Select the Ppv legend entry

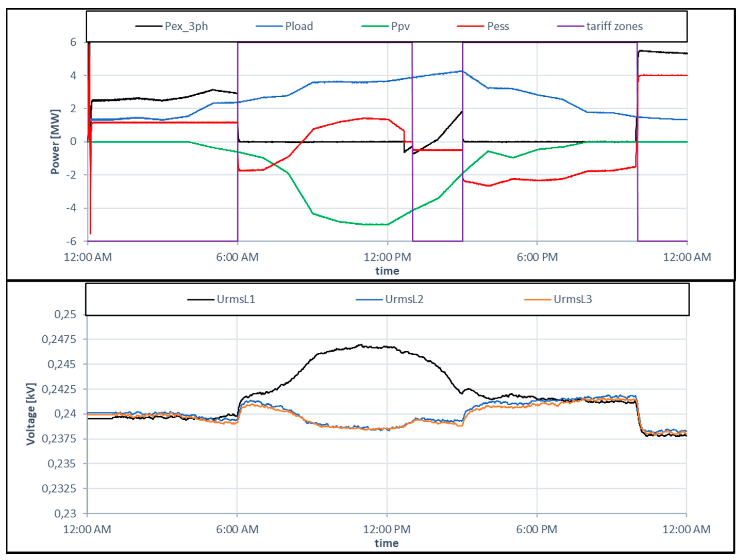point(400,26)
